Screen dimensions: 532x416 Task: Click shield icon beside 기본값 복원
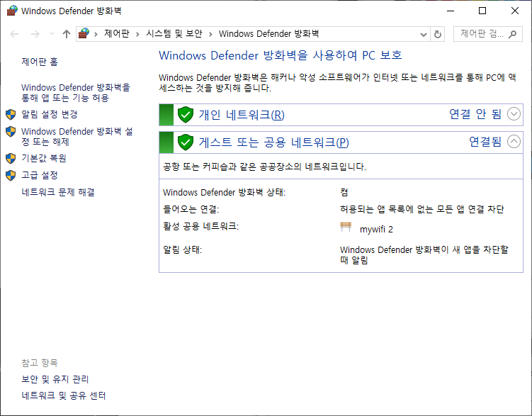pyautogui.click(x=11, y=158)
